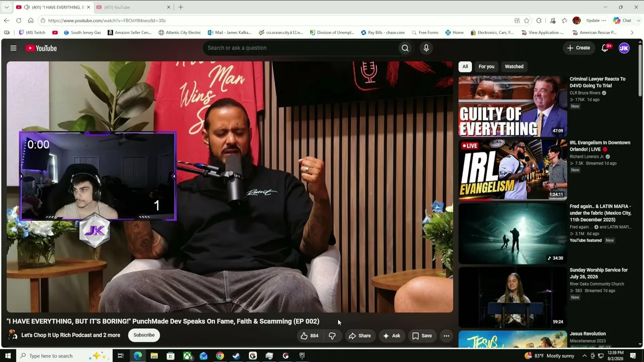Image resolution: width=644 pixels, height=362 pixels.
Task: Open Criminal Lawyer Reacts video title
Action: coord(598,82)
